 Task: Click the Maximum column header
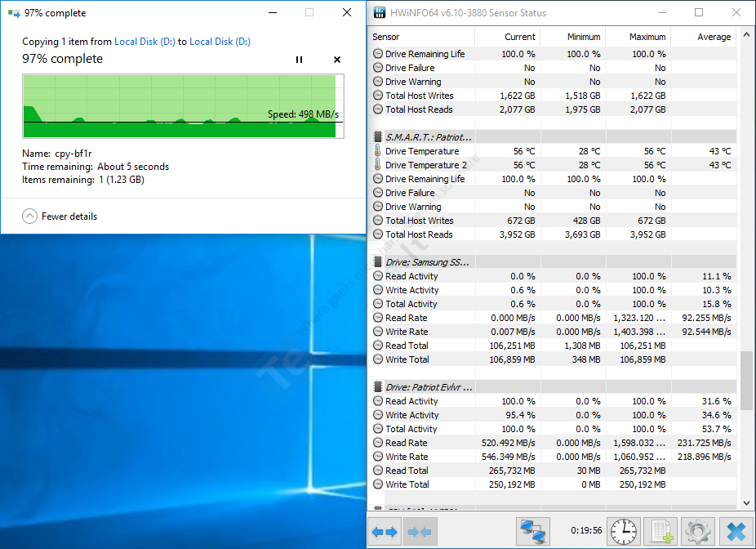click(638, 37)
